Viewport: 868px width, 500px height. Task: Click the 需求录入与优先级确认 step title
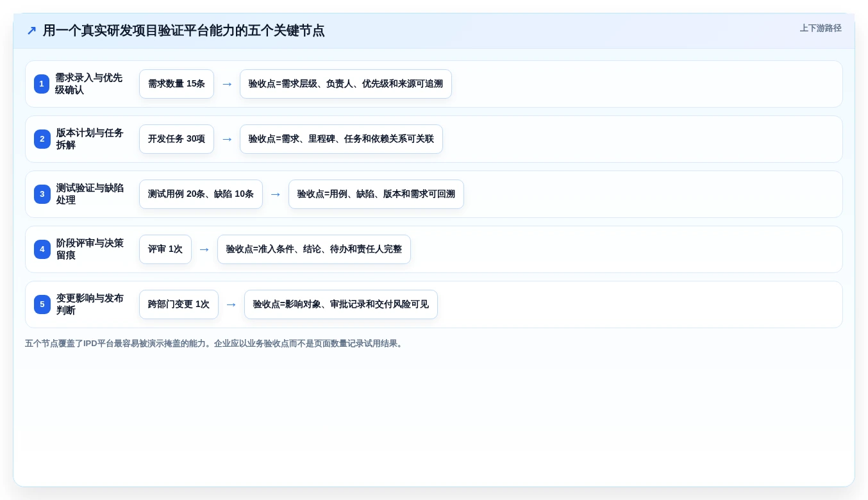click(88, 84)
